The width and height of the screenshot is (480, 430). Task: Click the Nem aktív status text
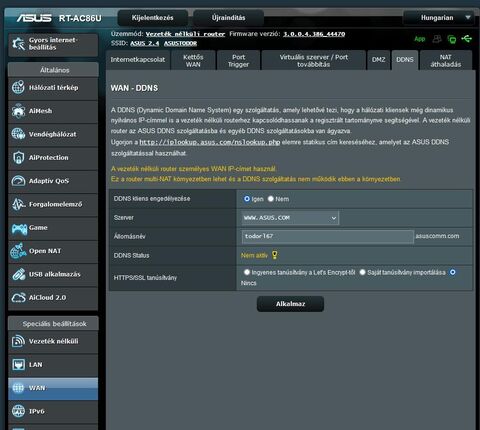[254, 256]
